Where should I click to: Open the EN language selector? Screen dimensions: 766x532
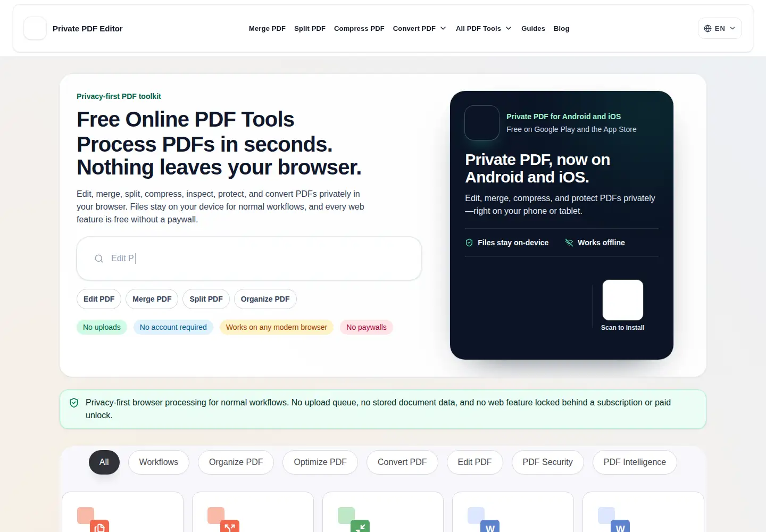720,29
